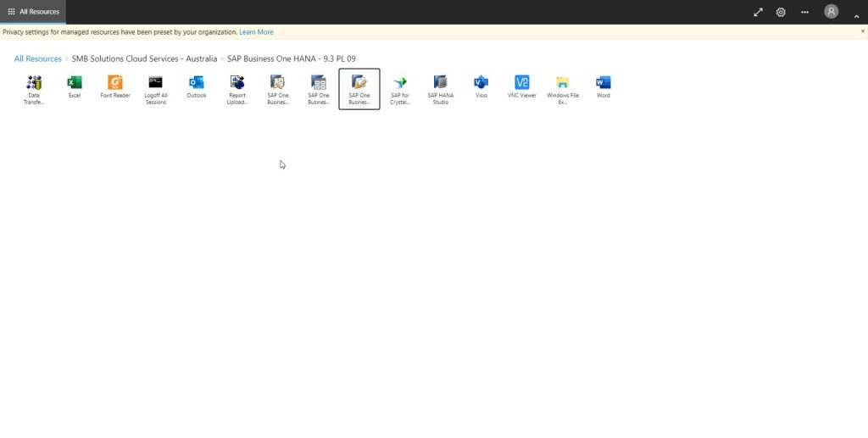Open the more options ellipsis menu
Image resolution: width=868 pixels, height=438 pixels.
click(805, 12)
